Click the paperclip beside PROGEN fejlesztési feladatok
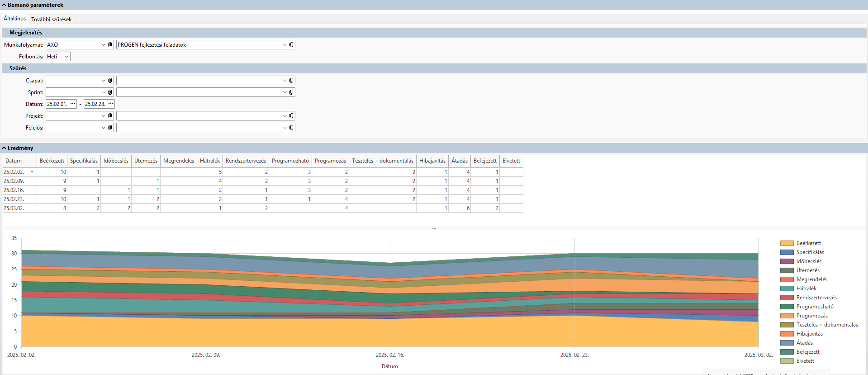This screenshot has width=868, height=375. point(291,45)
